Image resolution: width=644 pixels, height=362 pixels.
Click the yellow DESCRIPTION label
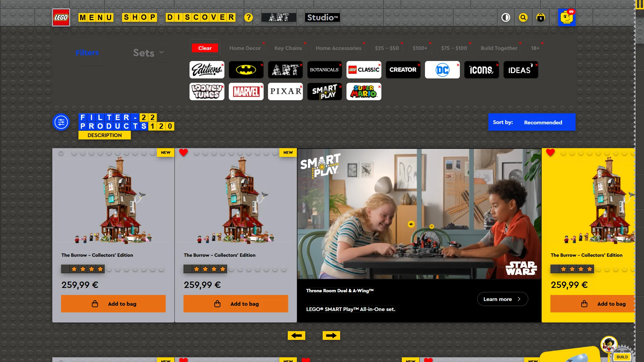coord(105,135)
